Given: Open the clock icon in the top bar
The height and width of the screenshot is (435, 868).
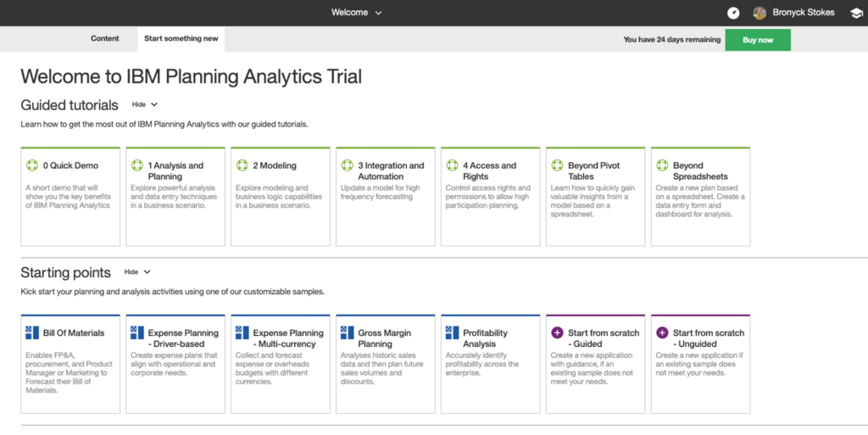Looking at the screenshot, I should coord(733,13).
